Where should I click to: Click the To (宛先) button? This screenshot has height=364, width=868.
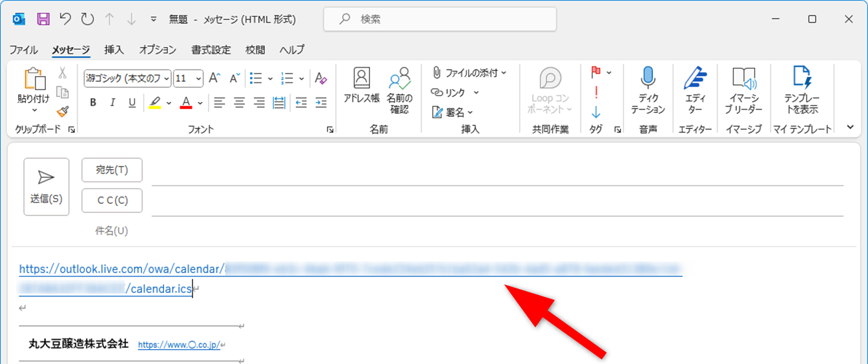pyautogui.click(x=112, y=170)
